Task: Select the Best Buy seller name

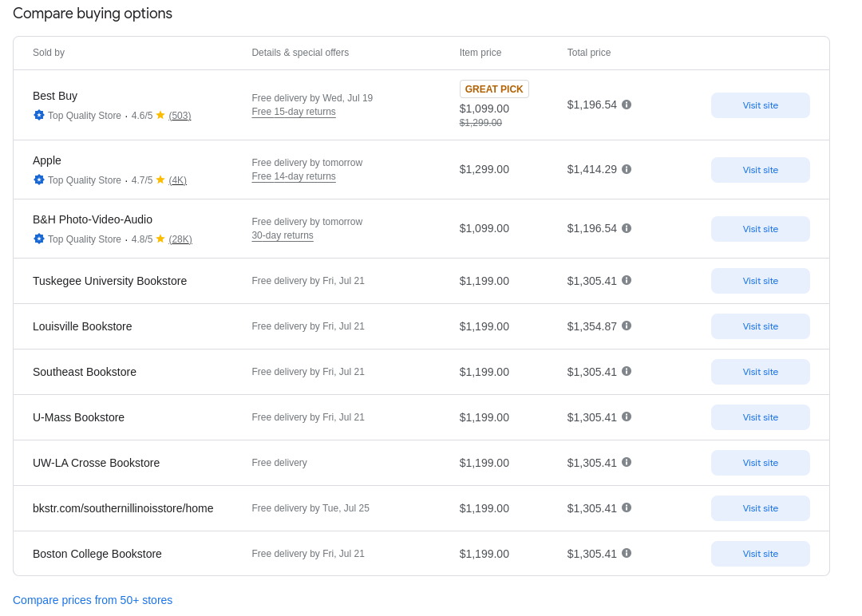Action: point(55,96)
